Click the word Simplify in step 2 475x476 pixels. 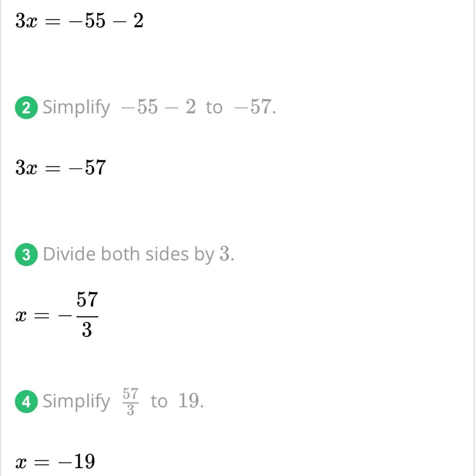[76, 107]
